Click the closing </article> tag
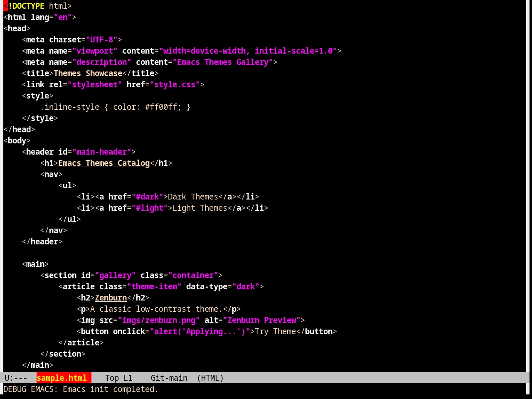This screenshot has height=399, width=532. pyautogui.click(x=81, y=342)
